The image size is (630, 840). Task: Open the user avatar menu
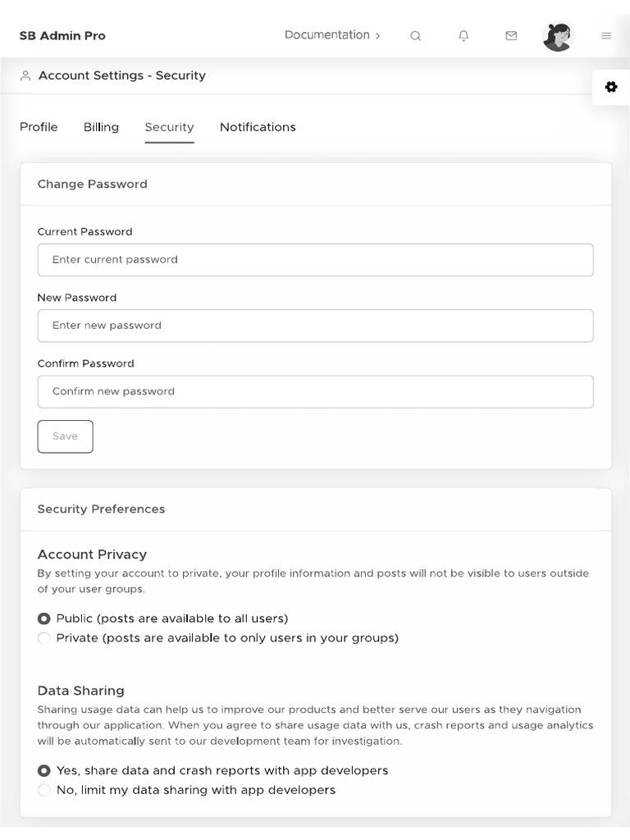point(558,36)
